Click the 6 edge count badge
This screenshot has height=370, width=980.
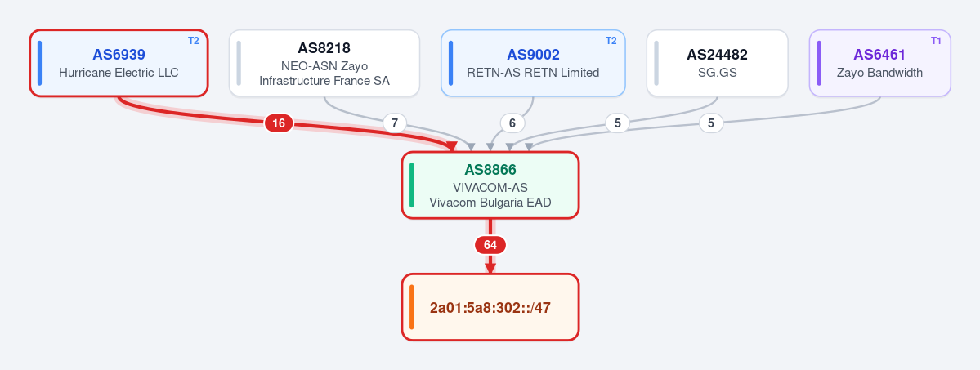pyautogui.click(x=512, y=123)
